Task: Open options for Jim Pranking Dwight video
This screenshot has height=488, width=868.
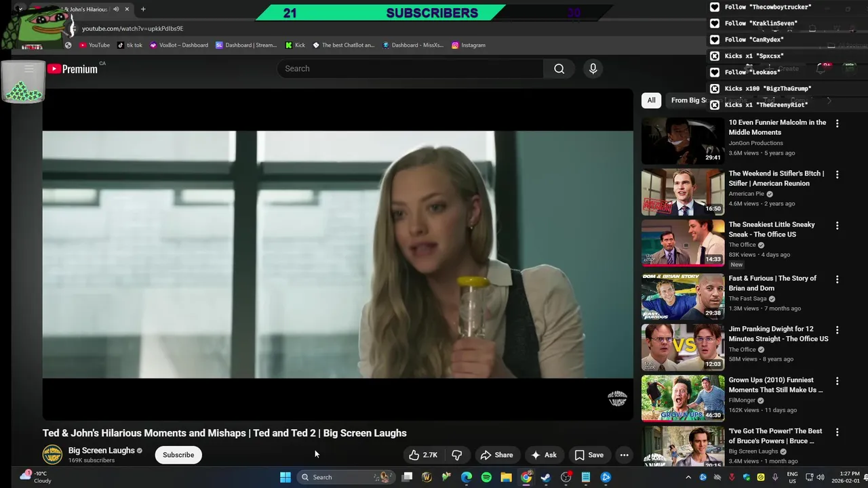Action: [x=837, y=330]
